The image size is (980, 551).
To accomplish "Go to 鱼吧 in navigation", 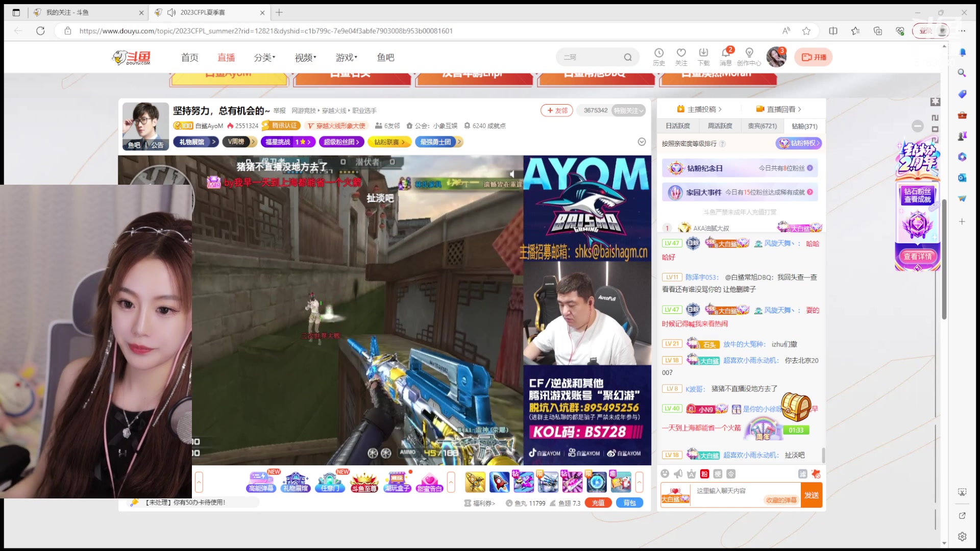I will coord(385,58).
